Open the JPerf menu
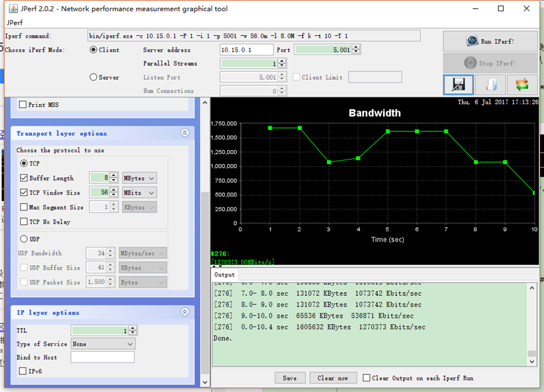Screen dimensions: 544x392 [14, 23]
